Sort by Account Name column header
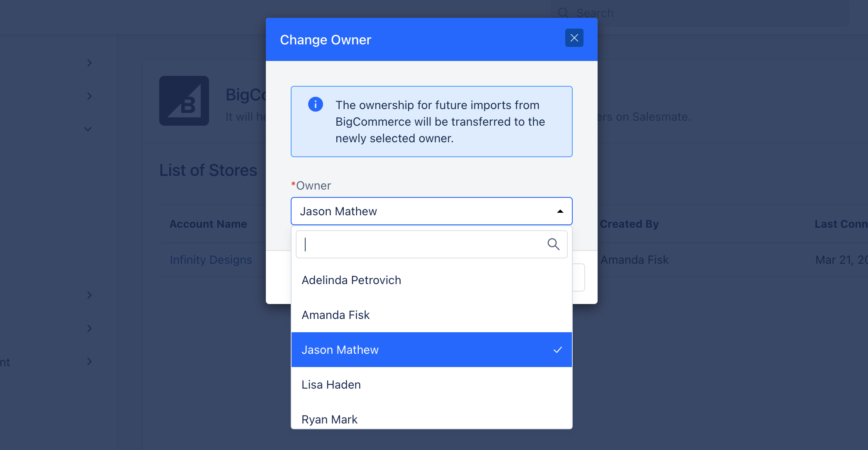This screenshot has height=450, width=868. pos(208,224)
